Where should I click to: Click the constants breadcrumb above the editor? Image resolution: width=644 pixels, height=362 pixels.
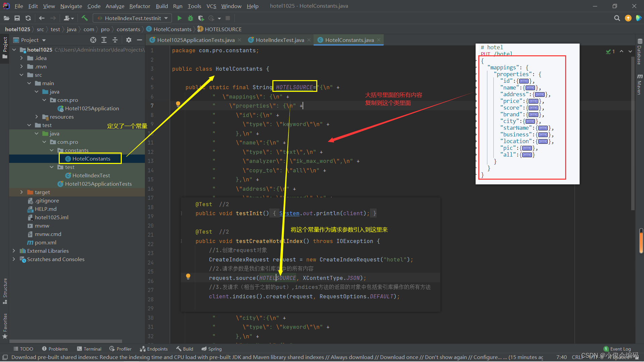[128, 29]
